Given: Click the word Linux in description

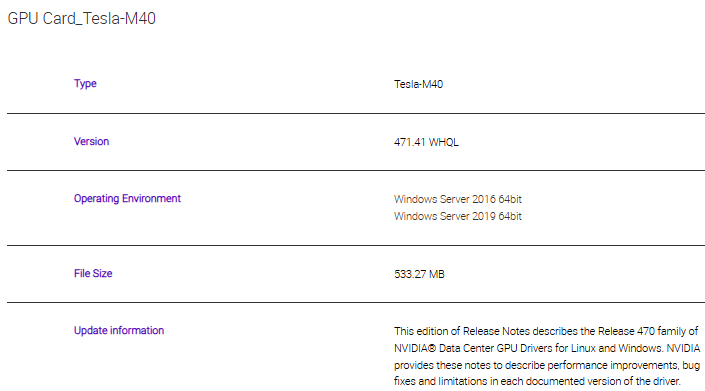Looking at the screenshot, I should 583,348.
